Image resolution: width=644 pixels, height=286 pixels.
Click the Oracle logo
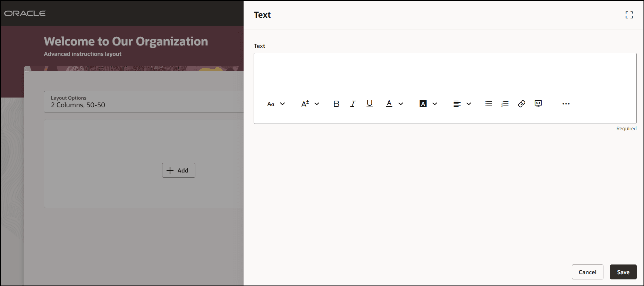click(25, 13)
